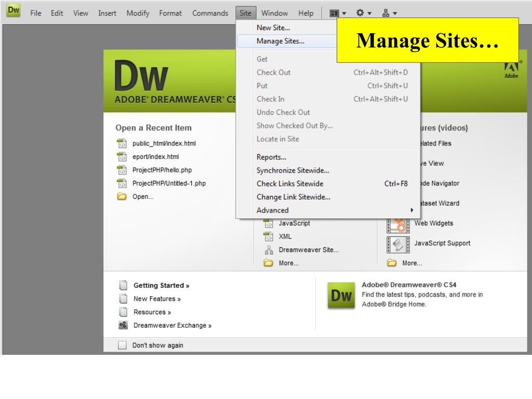The image size is (532, 399).
Task: Click the Dreamweaver Dw logo icon in the menu bar
Action: (x=14, y=10)
